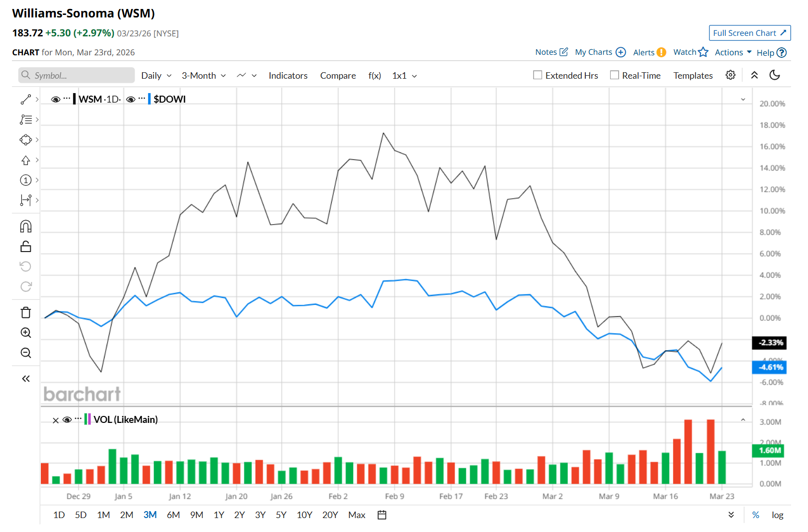Enable the Real-Time checkbox
The image size is (808, 532).
pos(614,75)
